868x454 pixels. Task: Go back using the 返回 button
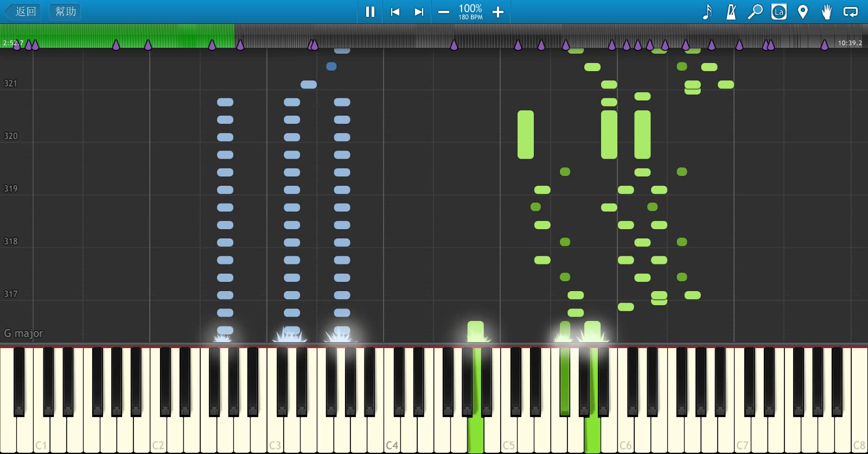[23, 11]
